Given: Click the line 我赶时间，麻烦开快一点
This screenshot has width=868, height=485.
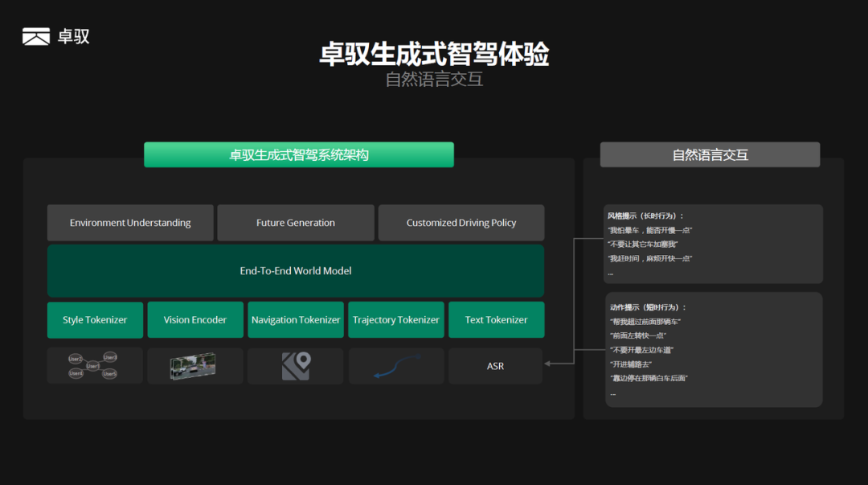Looking at the screenshot, I should pyautogui.click(x=650, y=258).
